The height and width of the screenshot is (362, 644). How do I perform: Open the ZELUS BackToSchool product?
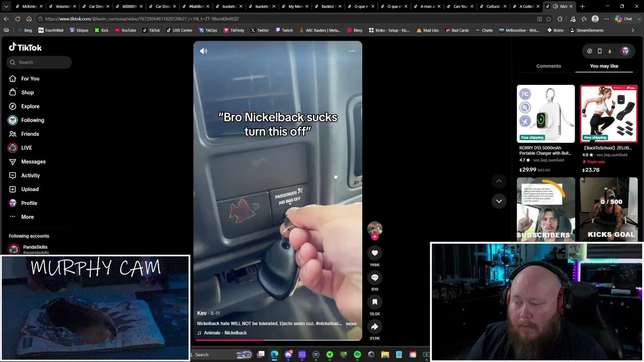[609, 129]
